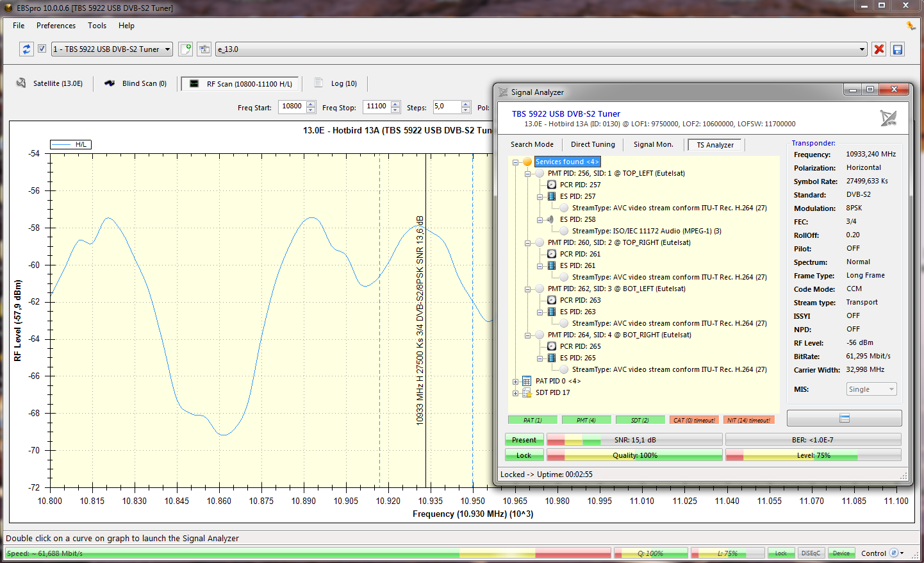924x563 pixels.
Task: Expand the SDT PID 17 node
Action: point(515,392)
